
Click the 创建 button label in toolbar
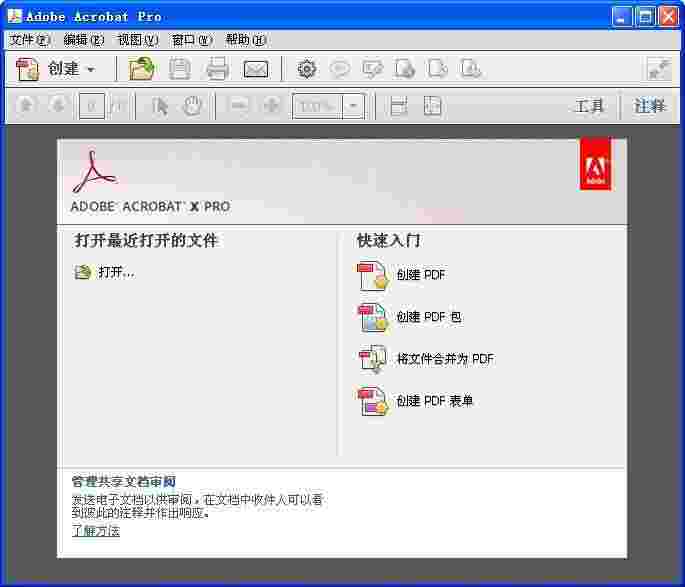tap(64, 69)
